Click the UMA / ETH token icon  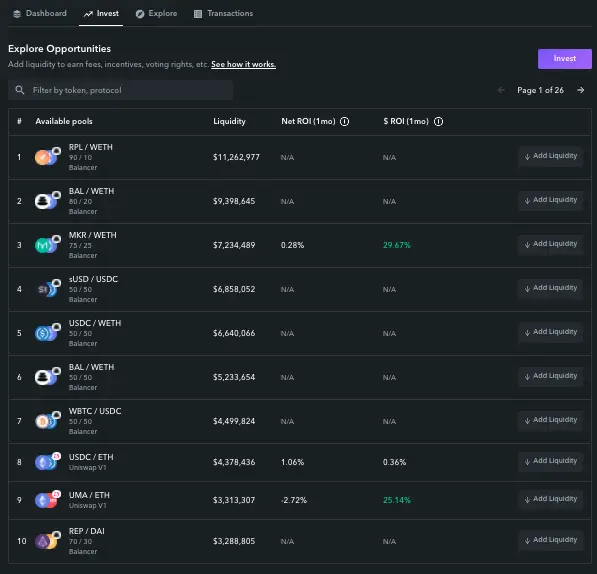[x=48, y=499]
